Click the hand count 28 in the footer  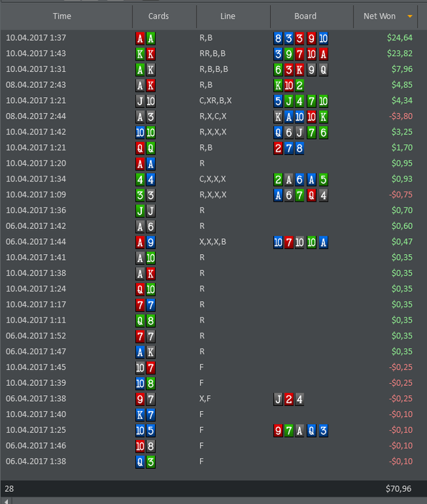coord(9,489)
